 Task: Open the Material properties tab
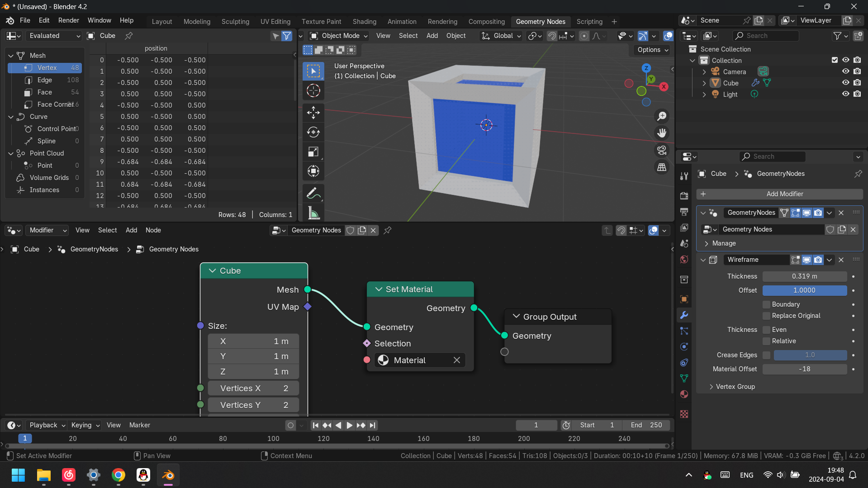coord(684,394)
